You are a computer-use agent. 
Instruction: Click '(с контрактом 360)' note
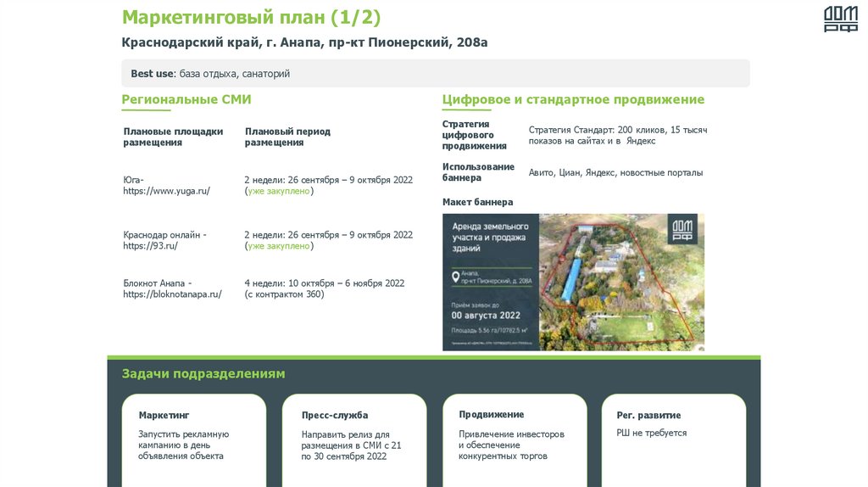(x=285, y=294)
